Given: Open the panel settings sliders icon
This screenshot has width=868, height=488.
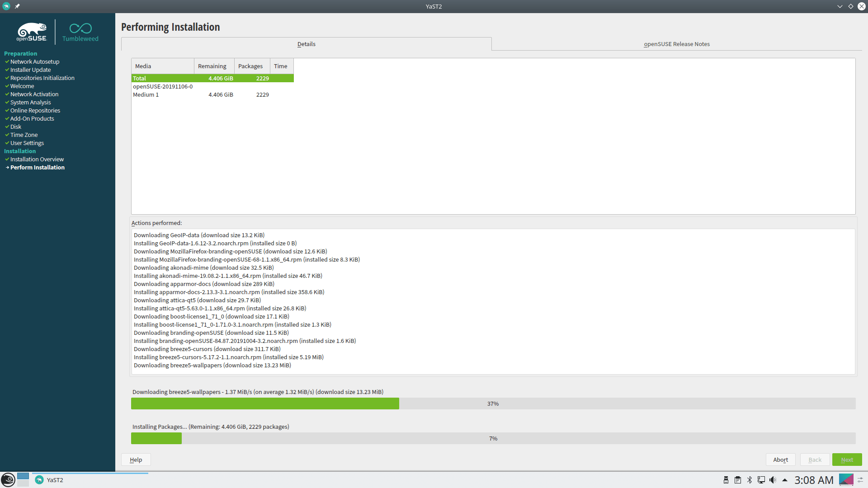Looking at the screenshot, I should [x=860, y=480].
